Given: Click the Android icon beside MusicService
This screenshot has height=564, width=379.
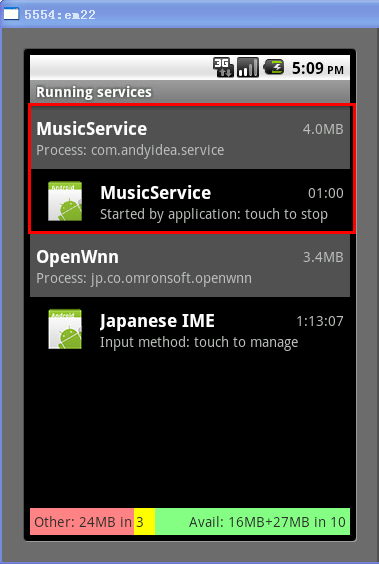Looking at the screenshot, I should click(65, 201).
